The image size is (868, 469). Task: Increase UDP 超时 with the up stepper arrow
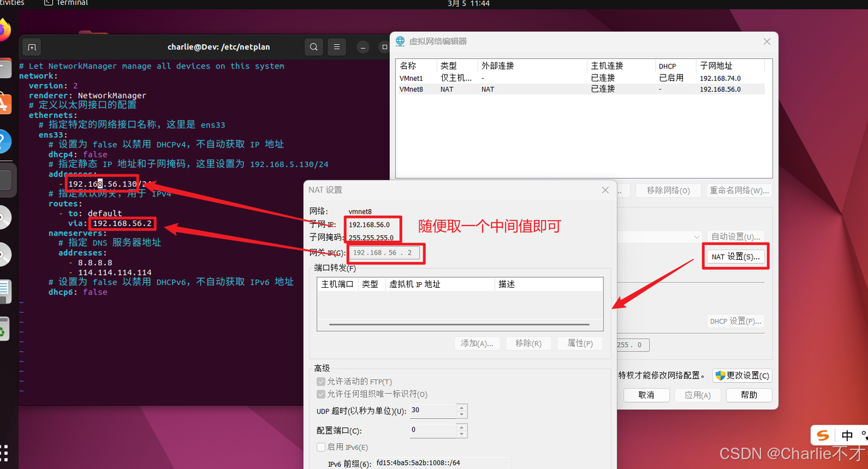pos(462,407)
